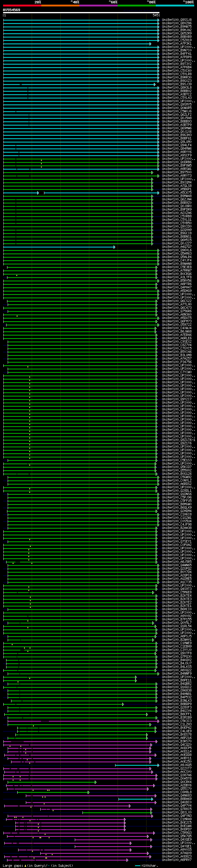The height and width of the screenshot is (868, 197).
Task: Click the UniRef100_B8BA69 label
Action: click(x=177, y=799)
